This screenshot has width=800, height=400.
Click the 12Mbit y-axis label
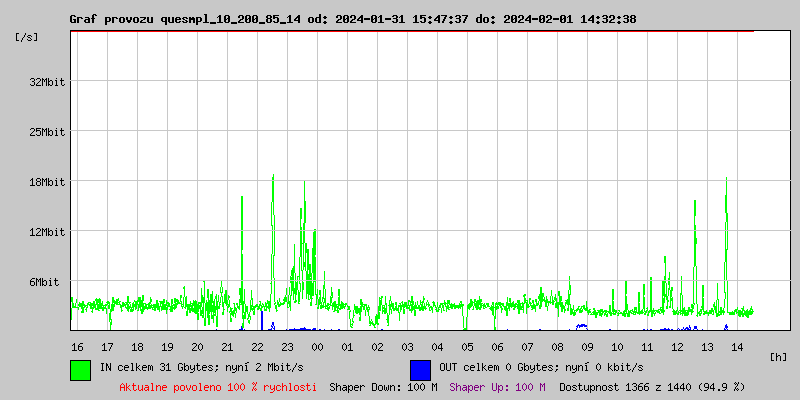tap(46, 232)
